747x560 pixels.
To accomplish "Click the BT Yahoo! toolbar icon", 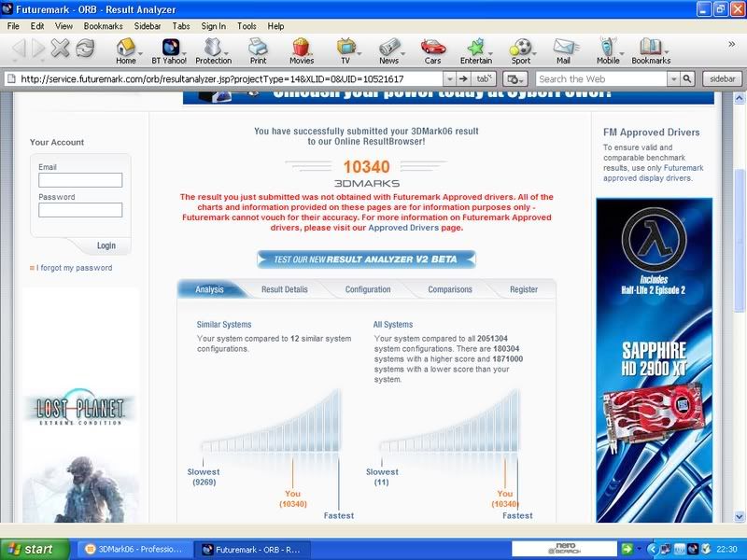I will tap(169, 51).
